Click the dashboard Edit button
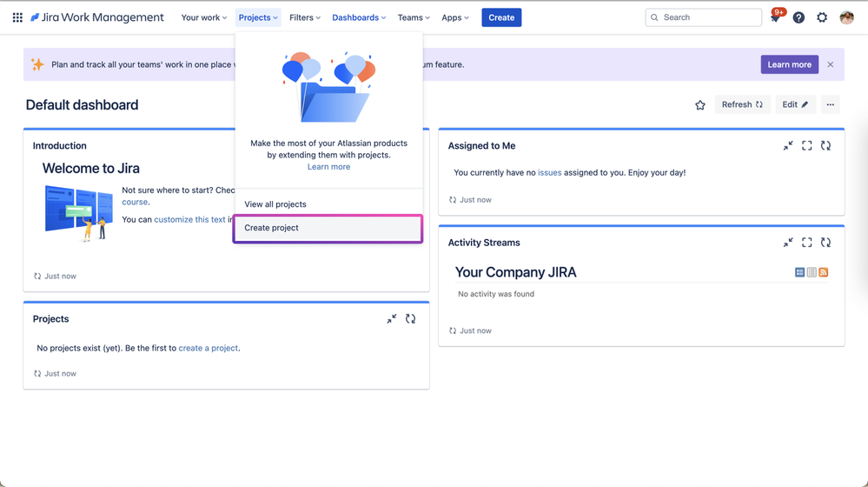 click(796, 104)
